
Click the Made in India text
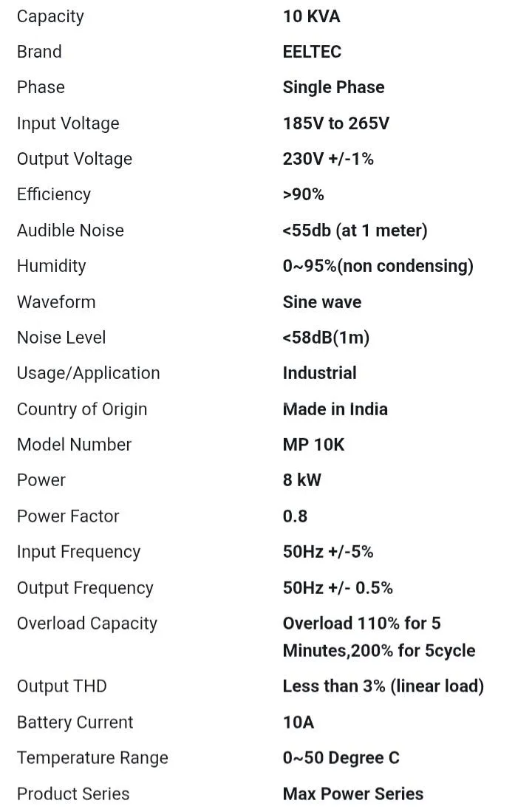point(335,409)
